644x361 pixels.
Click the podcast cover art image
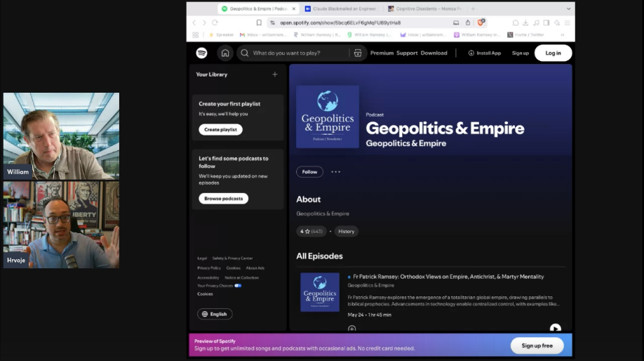[x=328, y=117]
